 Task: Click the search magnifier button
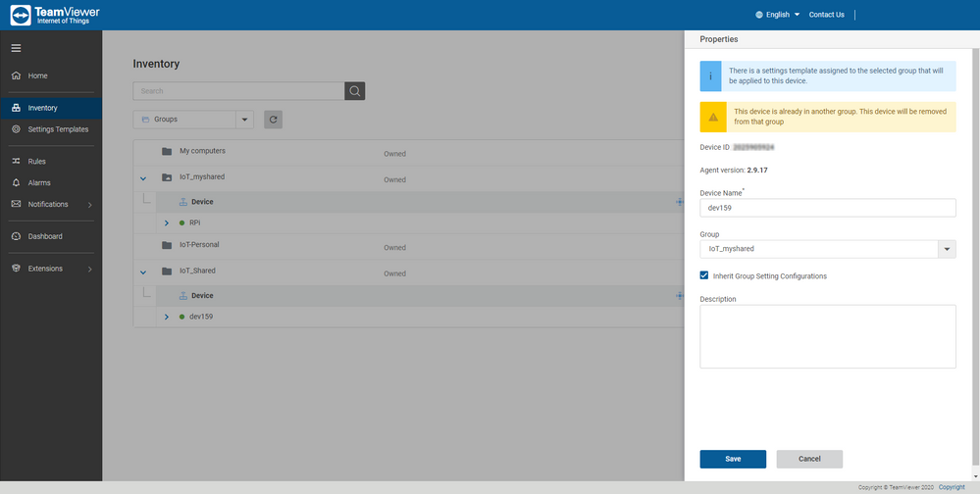click(x=354, y=91)
